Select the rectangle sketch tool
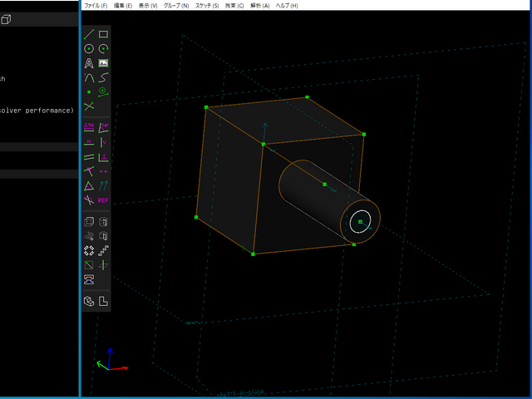Image resolution: width=532 pixels, height=399 pixels. pyautogui.click(x=103, y=35)
